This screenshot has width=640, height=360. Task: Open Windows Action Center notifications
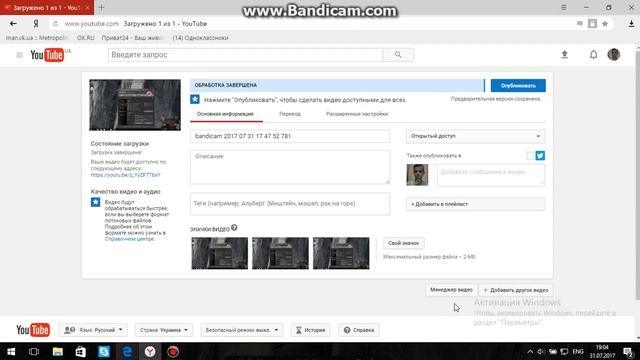coord(628,351)
